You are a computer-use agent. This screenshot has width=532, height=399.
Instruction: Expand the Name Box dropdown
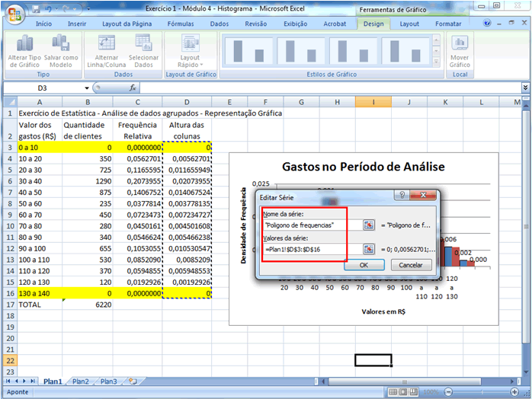(x=87, y=88)
